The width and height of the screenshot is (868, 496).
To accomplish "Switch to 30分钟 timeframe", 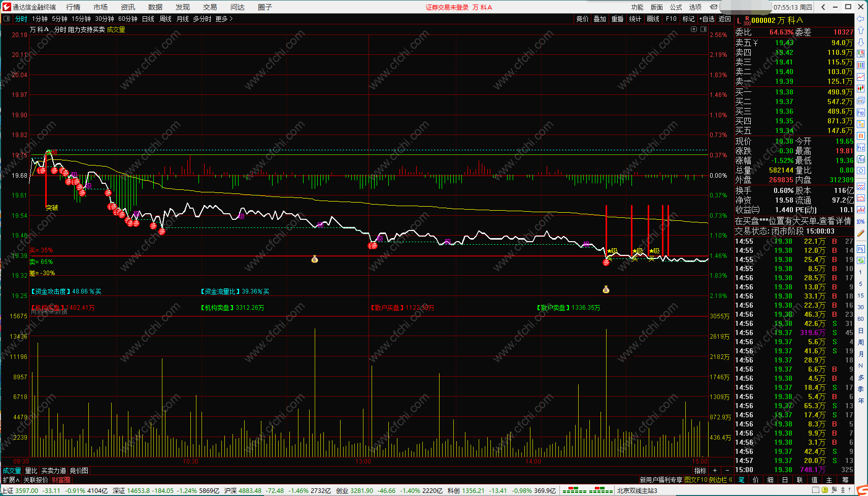I will pyautogui.click(x=105, y=19).
